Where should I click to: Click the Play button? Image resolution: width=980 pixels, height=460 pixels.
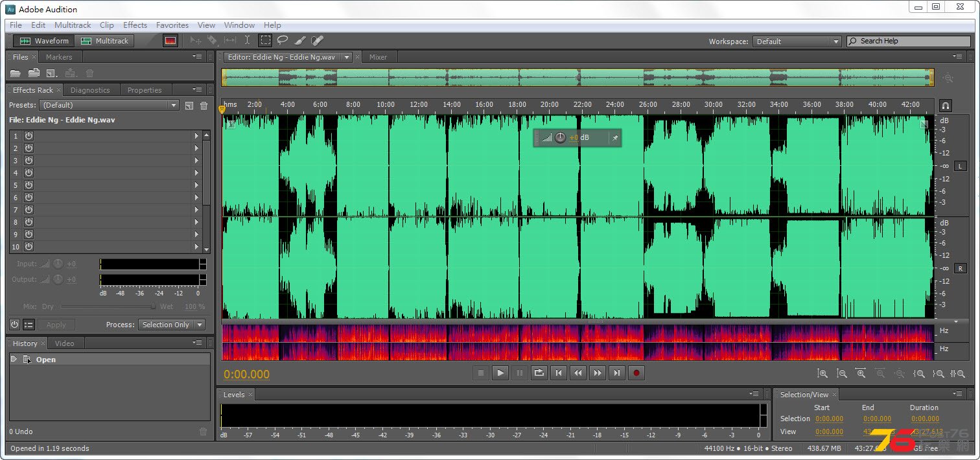click(500, 373)
